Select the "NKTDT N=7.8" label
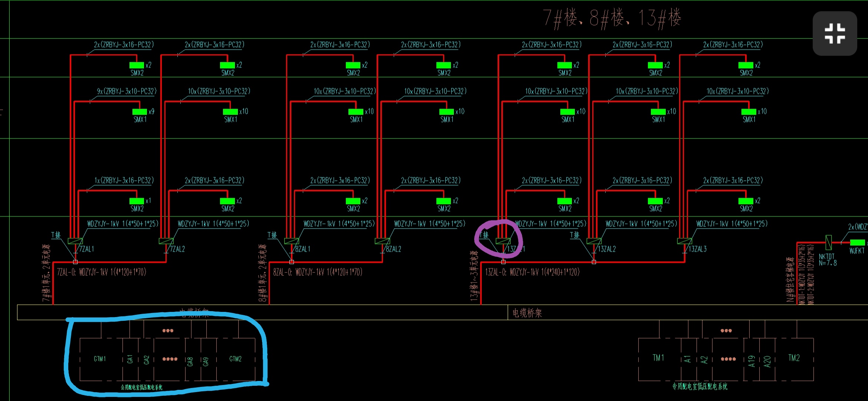This screenshot has height=401, width=868. [x=828, y=260]
